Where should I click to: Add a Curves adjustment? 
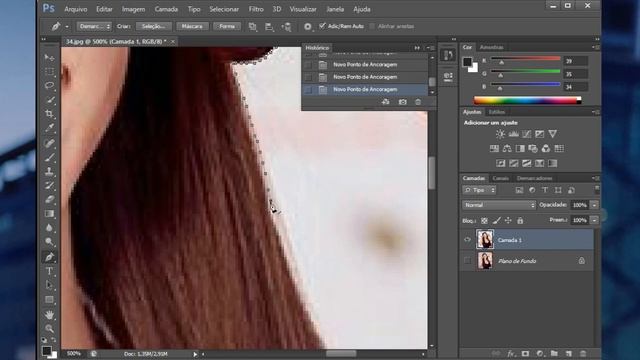tap(527, 134)
